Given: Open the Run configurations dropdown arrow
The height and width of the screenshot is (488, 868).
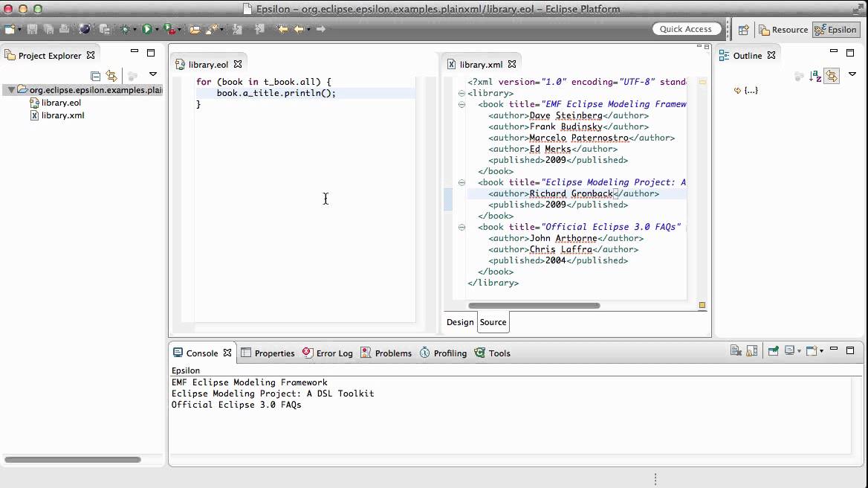Looking at the screenshot, I should click(157, 29).
